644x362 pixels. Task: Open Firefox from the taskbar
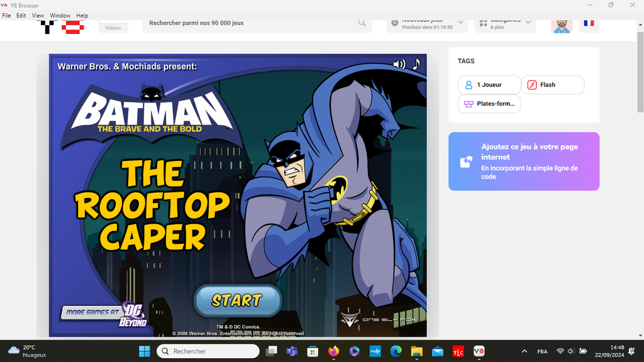(x=333, y=351)
